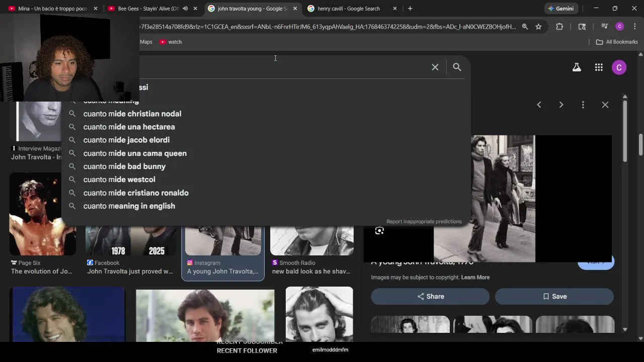
Task: Click the browser address bar URL
Action: tap(327, 27)
